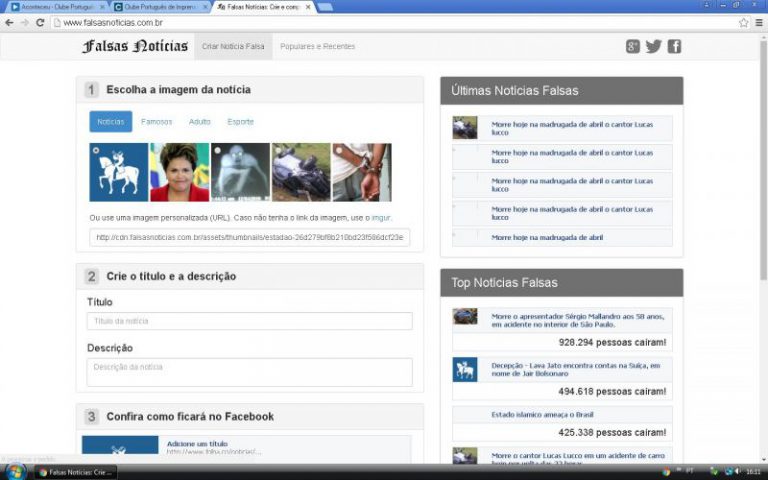This screenshot has height=480, width=768.
Task: Click the browser back arrow
Action: tap(9, 23)
